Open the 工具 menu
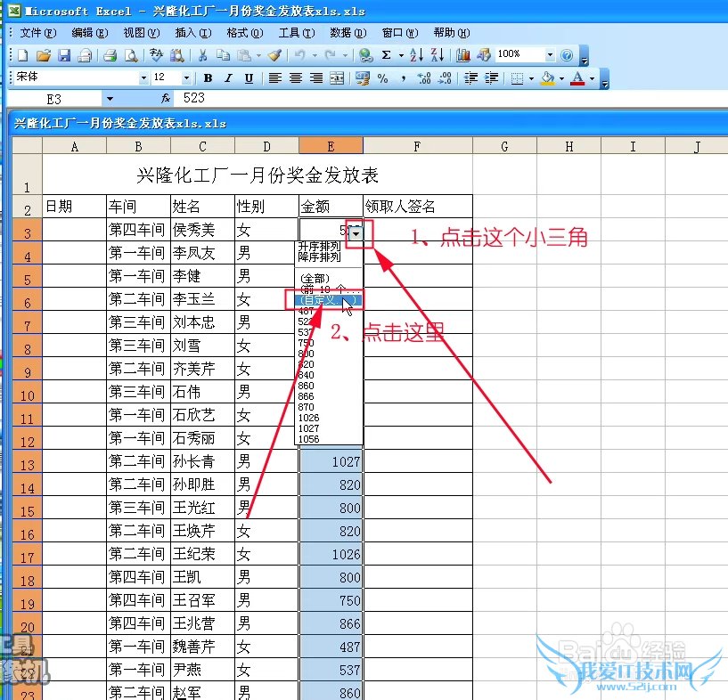This screenshot has width=728, height=700. (x=296, y=33)
